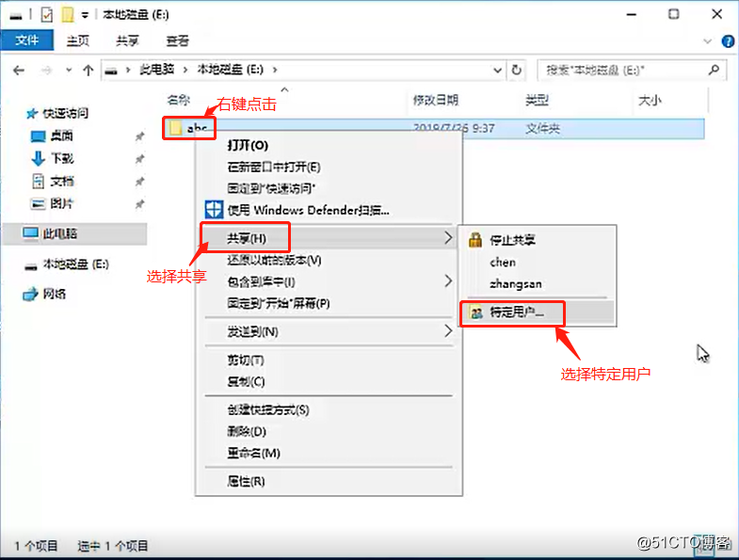Screen dimensions: 739x560
Task: Click the drive icon in the title bar
Action: [16, 17]
